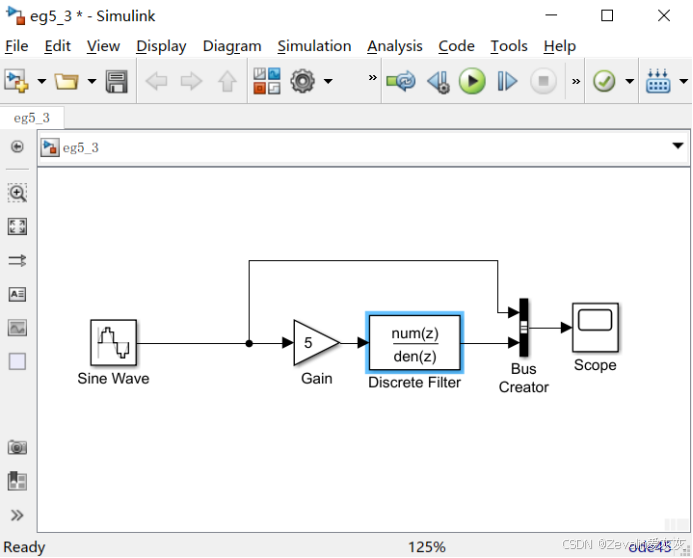Viewport: 693px width, 558px height.
Task: Open the New Model dropdown arrow
Action: (x=42, y=81)
